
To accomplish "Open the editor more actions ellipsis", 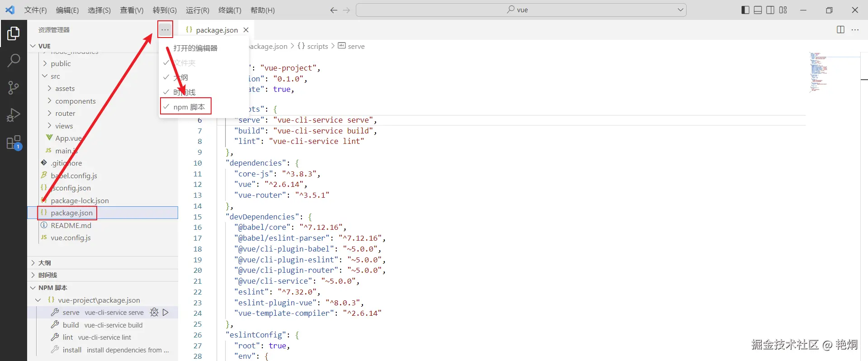I will (855, 30).
